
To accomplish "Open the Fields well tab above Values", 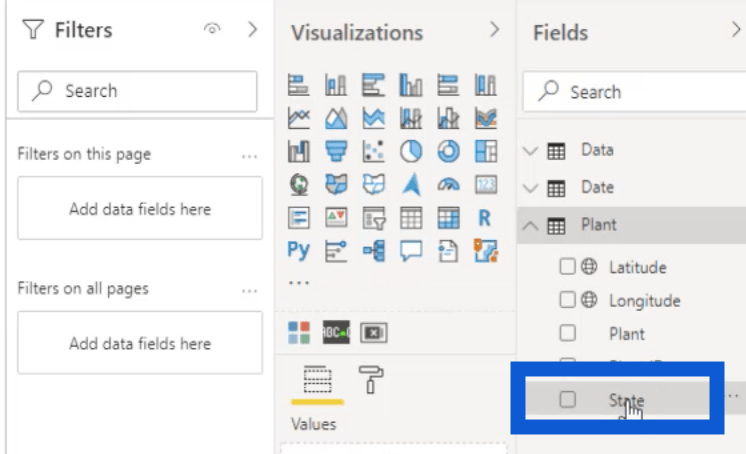I will [317, 380].
